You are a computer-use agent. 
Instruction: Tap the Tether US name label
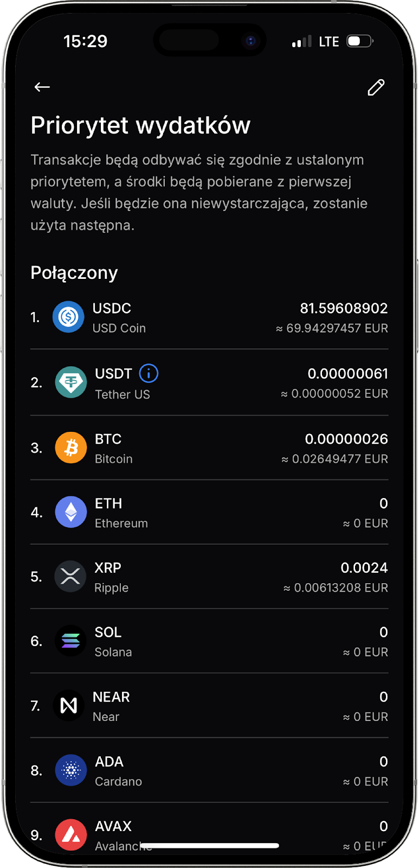pos(122,394)
